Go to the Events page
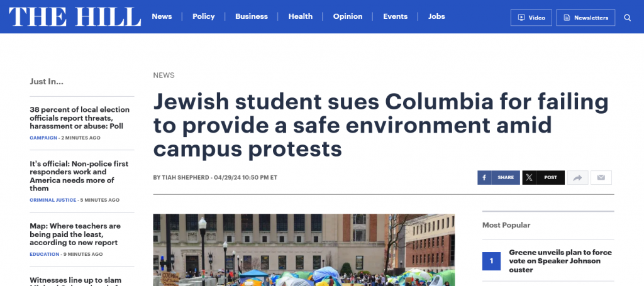This screenshot has height=286, width=644. (396, 16)
